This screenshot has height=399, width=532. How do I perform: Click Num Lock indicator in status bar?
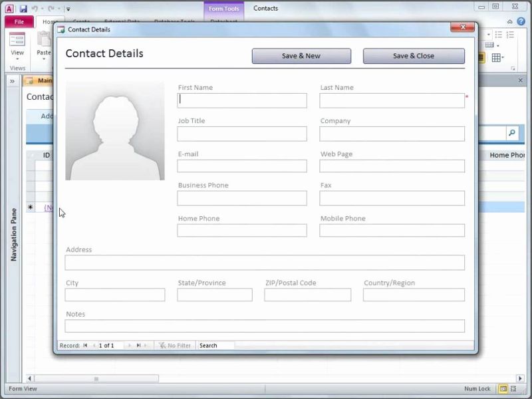coord(477,388)
